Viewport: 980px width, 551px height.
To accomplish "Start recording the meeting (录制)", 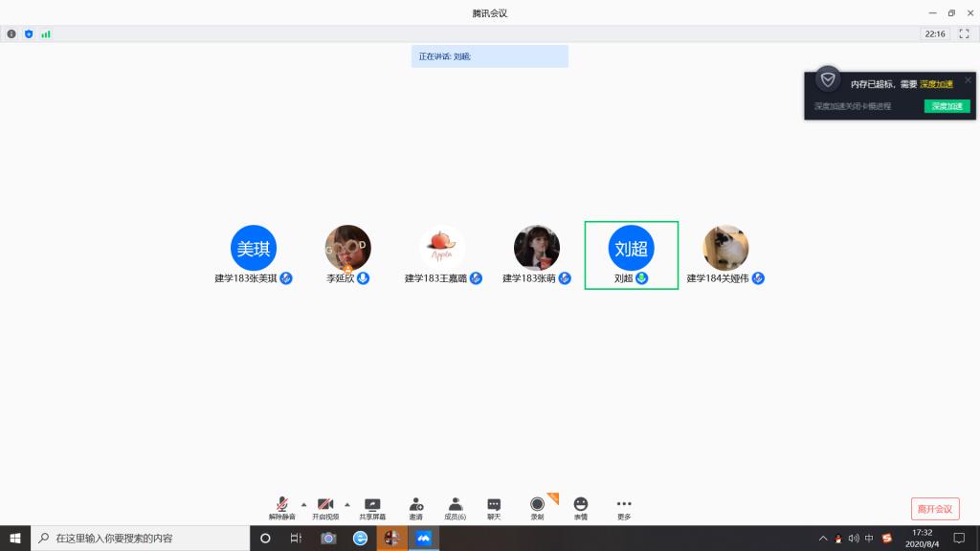I will tap(537, 507).
